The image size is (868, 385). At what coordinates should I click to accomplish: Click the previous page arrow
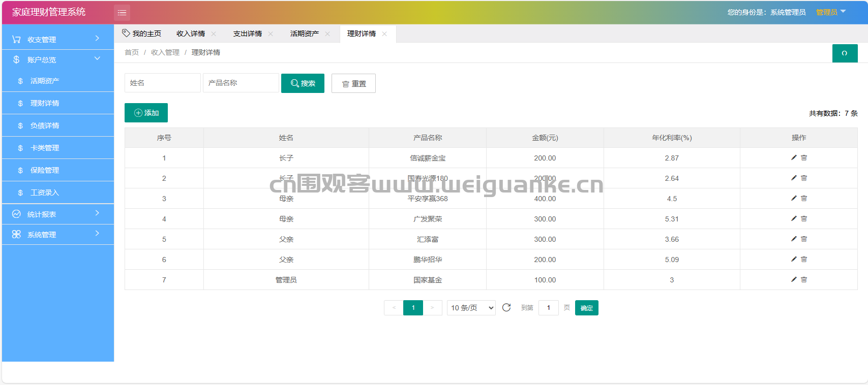click(394, 308)
